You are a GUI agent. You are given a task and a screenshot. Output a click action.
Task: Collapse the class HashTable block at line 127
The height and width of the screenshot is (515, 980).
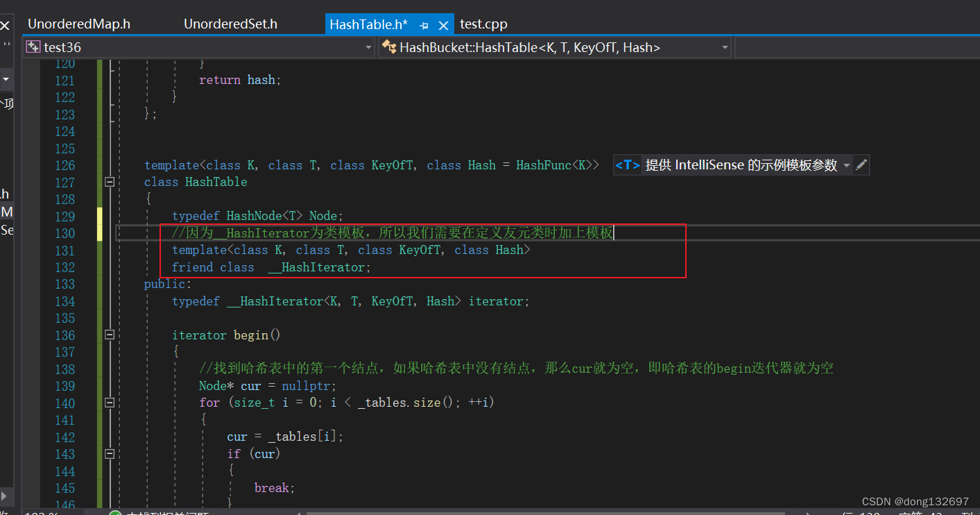109,182
